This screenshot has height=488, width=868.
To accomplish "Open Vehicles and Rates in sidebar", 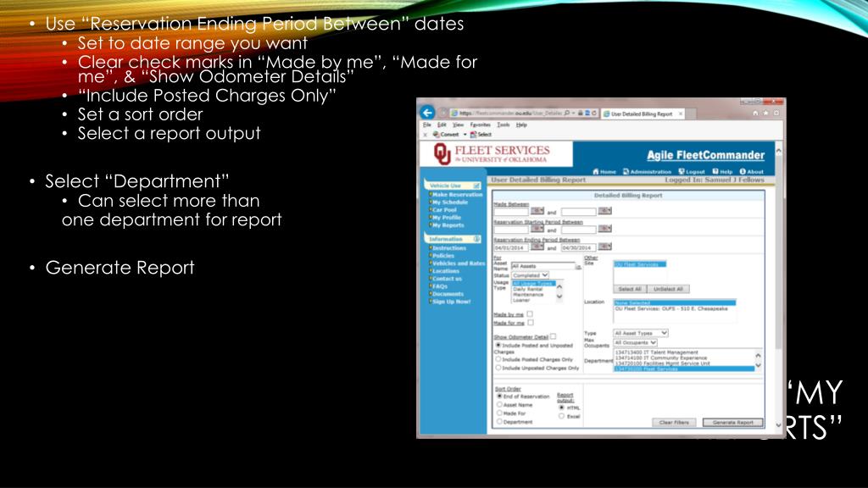I will tap(459, 263).
